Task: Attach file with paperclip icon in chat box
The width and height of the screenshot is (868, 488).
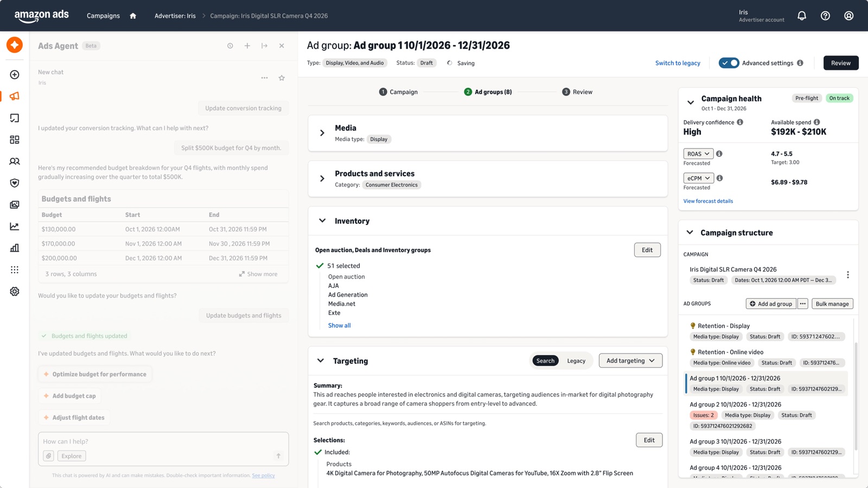Action: pyautogui.click(x=49, y=456)
